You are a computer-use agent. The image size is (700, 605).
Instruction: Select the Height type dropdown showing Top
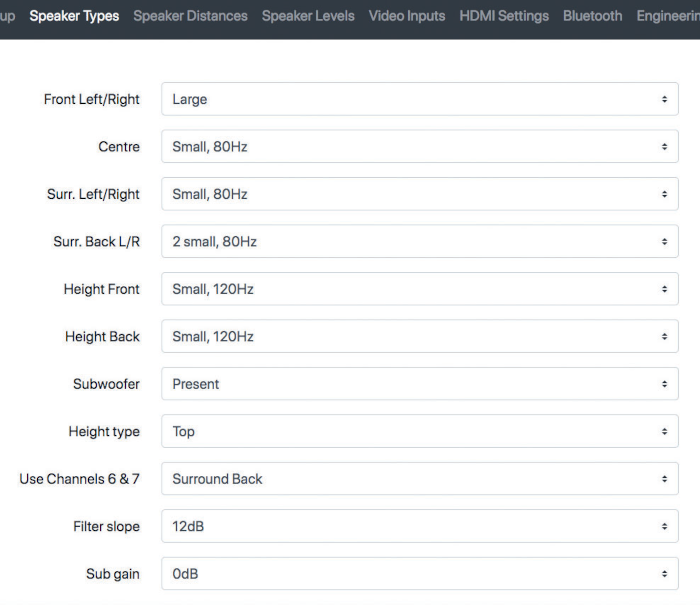pyautogui.click(x=420, y=431)
